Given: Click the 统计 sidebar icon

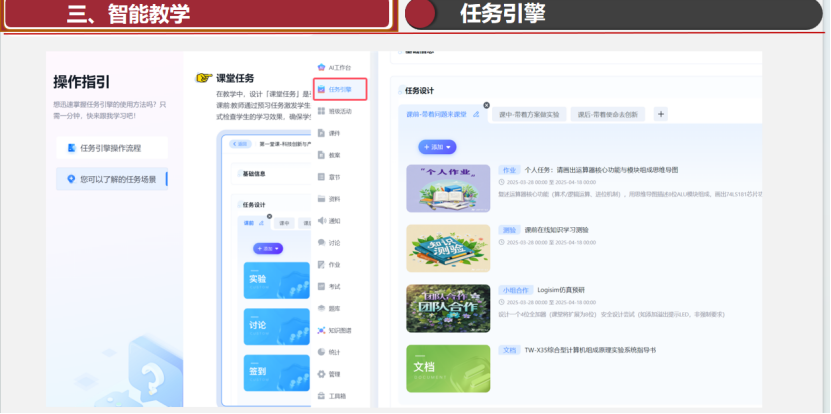Looking at the screenshot, I should [333, 352].
